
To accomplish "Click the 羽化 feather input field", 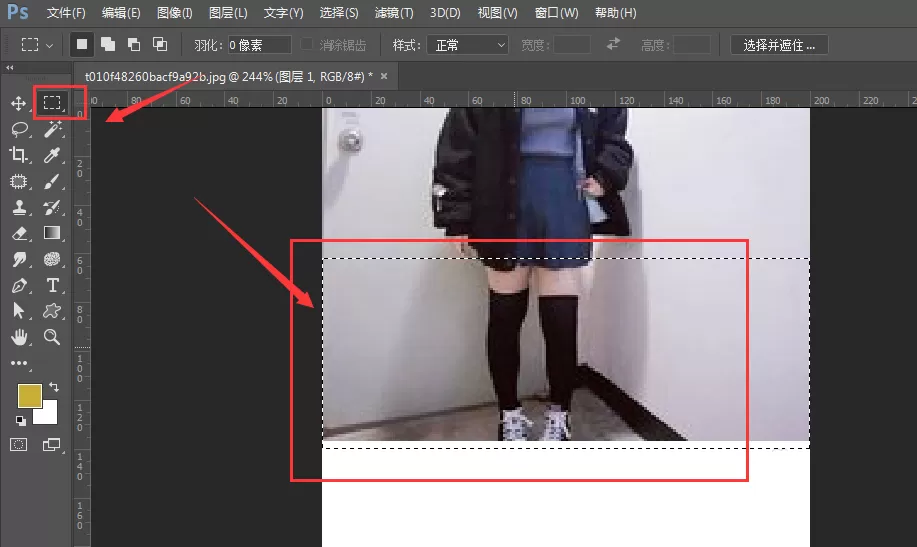I will (x=259, y=45).
